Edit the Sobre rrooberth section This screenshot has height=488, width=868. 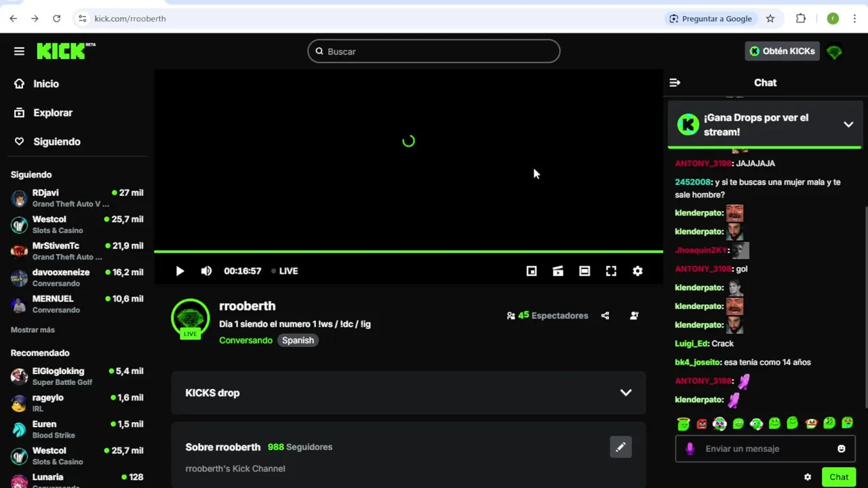[x=620, y=447]
